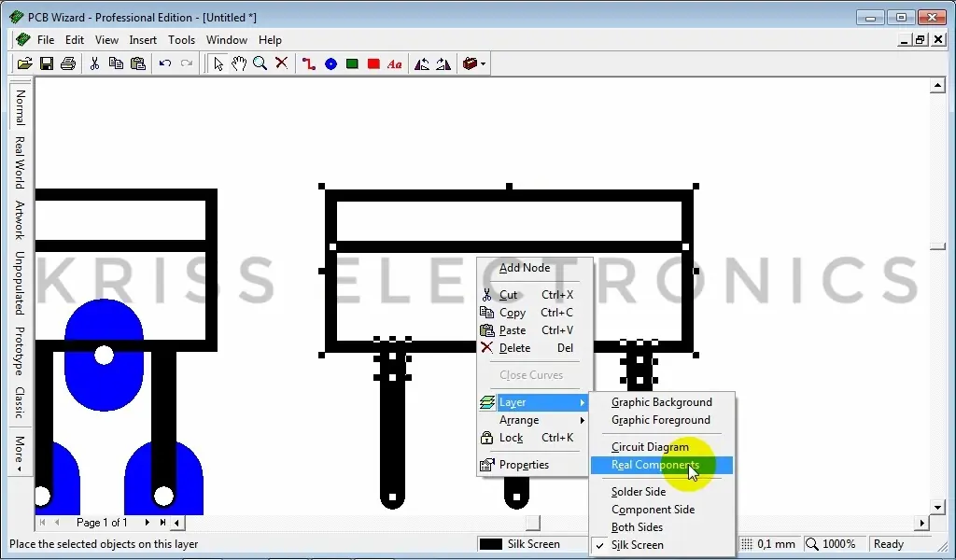Switch to the Normal view tab
The width and height of the screenshot is (956, 560).
coord(20,106)
